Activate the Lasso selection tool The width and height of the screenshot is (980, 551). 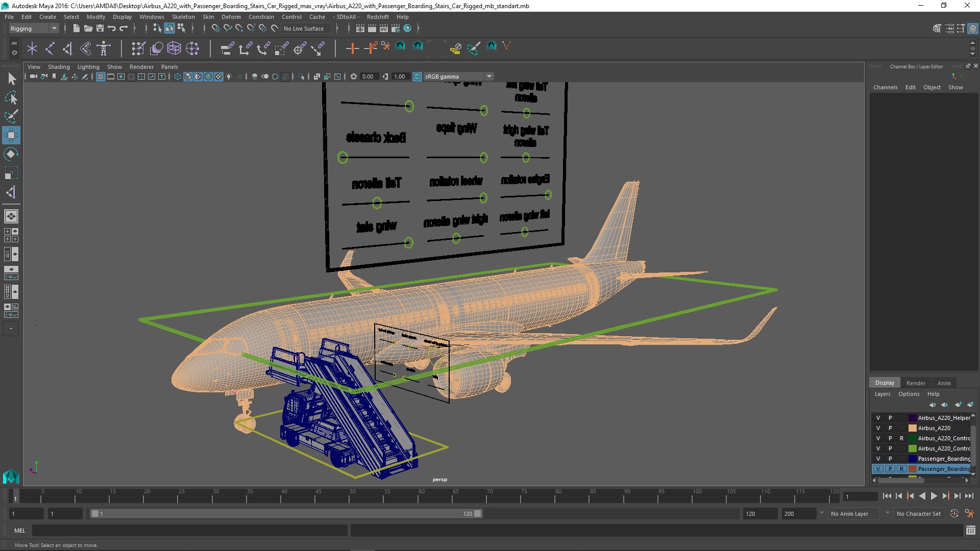click(11, 97)
